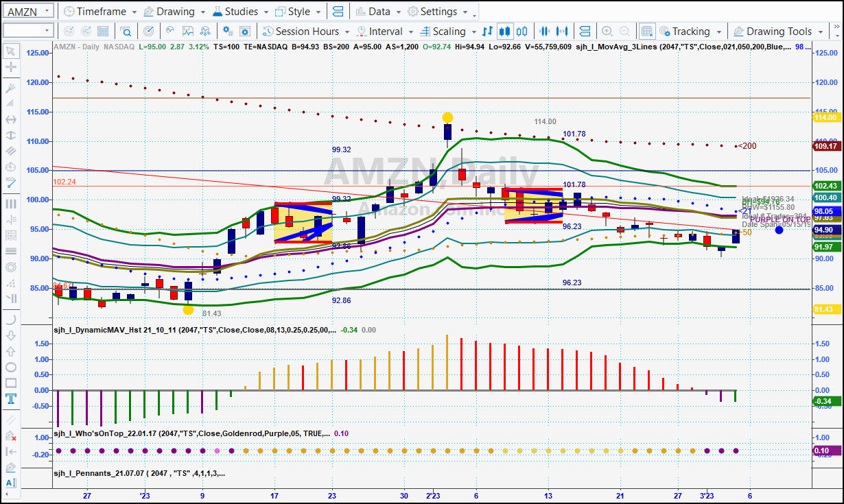Click the target refresh icon after search
Screen dimensions: 844x504
point(150,32)
